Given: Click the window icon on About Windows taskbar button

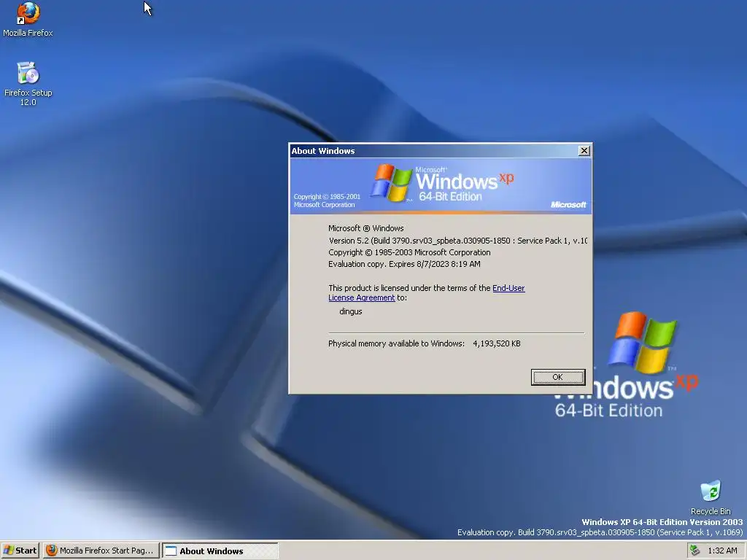Looking at the screenshot, I should (x=171, y=551).
